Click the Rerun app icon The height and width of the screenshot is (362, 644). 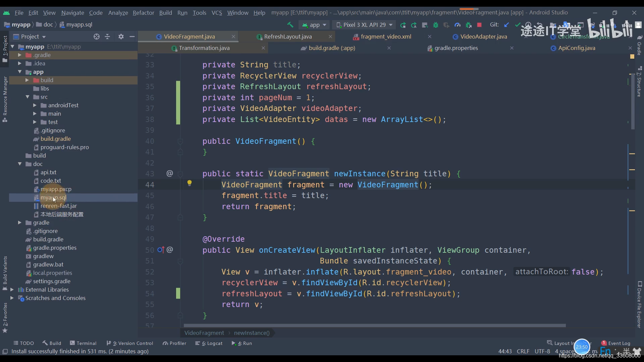[403, 25]
